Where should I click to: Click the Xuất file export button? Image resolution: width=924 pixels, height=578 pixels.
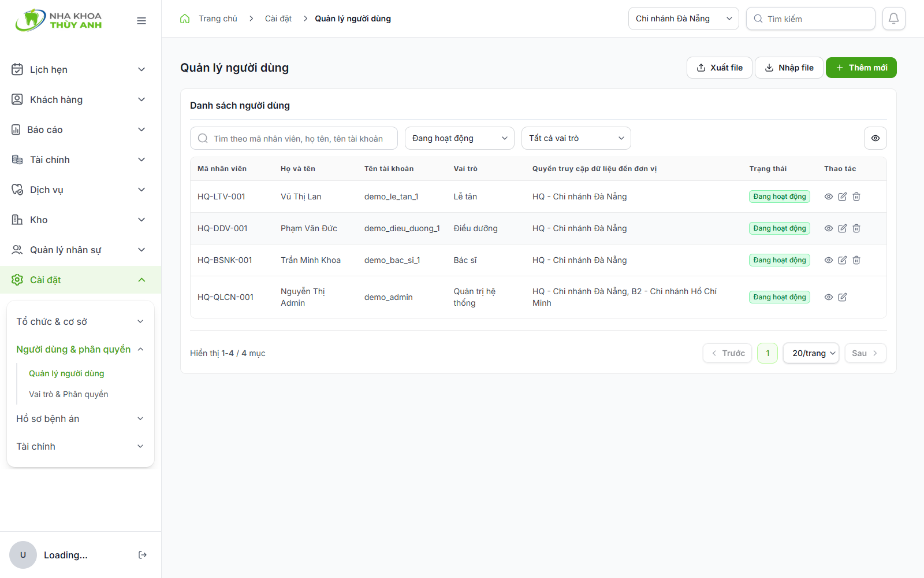[x=720, y=68]
